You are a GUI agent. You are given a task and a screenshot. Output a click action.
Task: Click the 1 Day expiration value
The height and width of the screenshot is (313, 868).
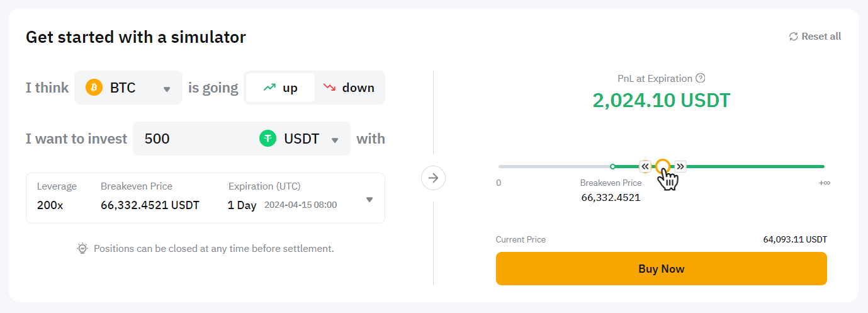242,205
